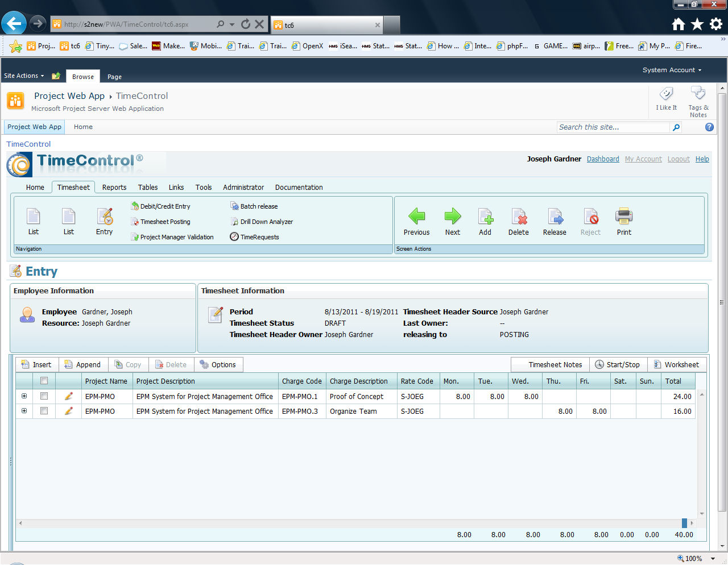Tick the Organize Team row checkbox
Image resolution: width=728 pixels, height=565 pixels.
pos(44,411)
